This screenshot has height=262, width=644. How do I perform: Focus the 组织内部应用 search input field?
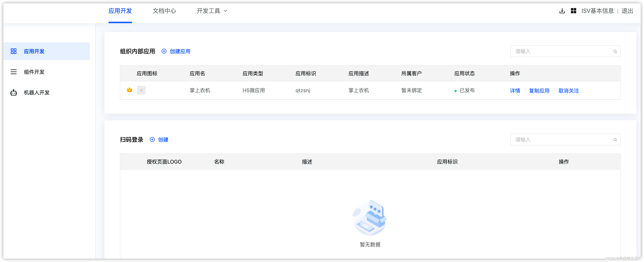[x=560, y=52]
